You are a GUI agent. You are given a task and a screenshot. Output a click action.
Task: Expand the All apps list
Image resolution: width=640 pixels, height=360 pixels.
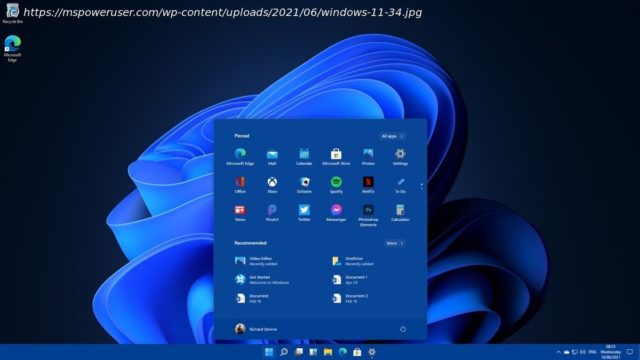(392, 136)
